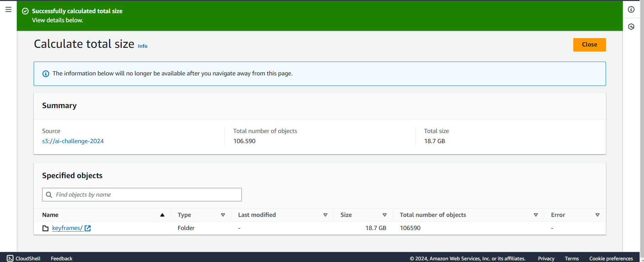Click the page vertical scrollbar
This screenshot has width=644, height=262.
[642, 129]
